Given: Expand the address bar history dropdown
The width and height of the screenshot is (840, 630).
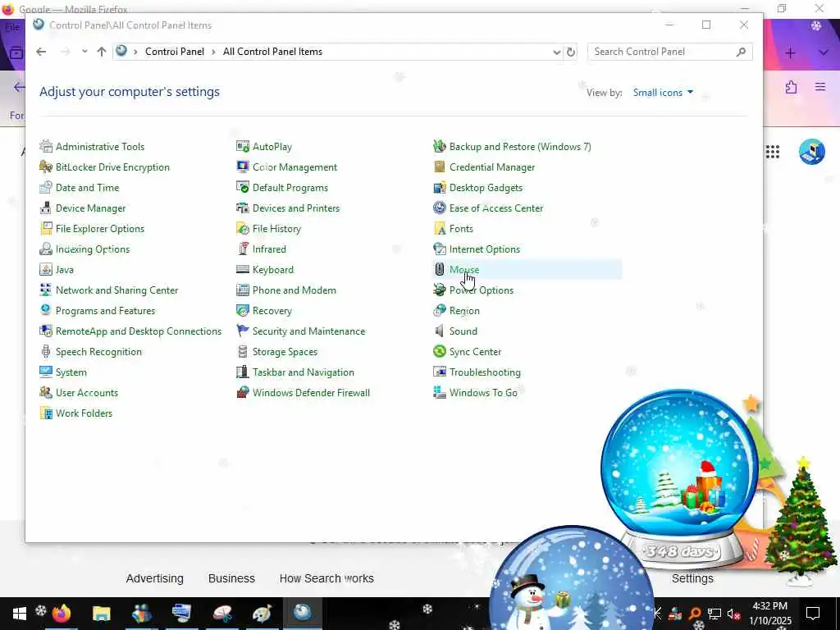Looking at the screenshot, I should pyautogui.click(x=557, y=52).
